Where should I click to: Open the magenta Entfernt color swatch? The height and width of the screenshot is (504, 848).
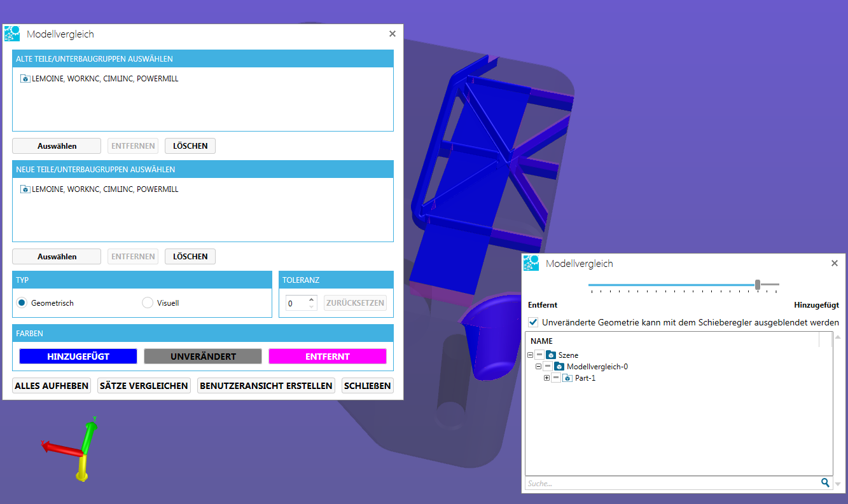(328, 357)
